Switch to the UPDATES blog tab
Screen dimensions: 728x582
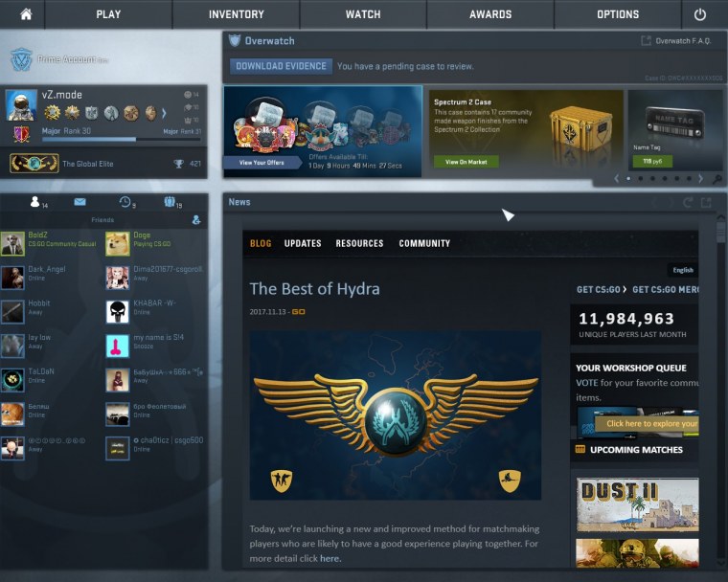coord(303,243)
